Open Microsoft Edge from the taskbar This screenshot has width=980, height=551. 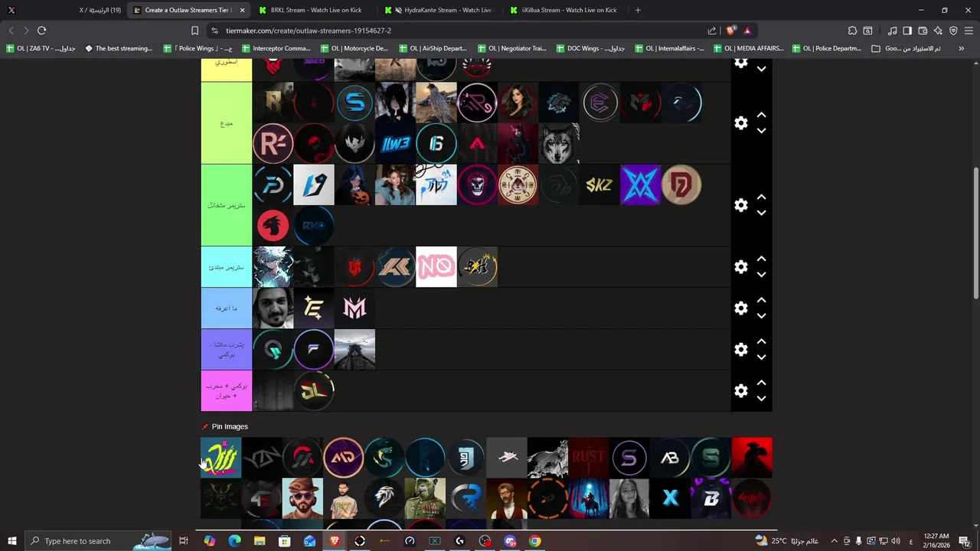pos(234,541)
